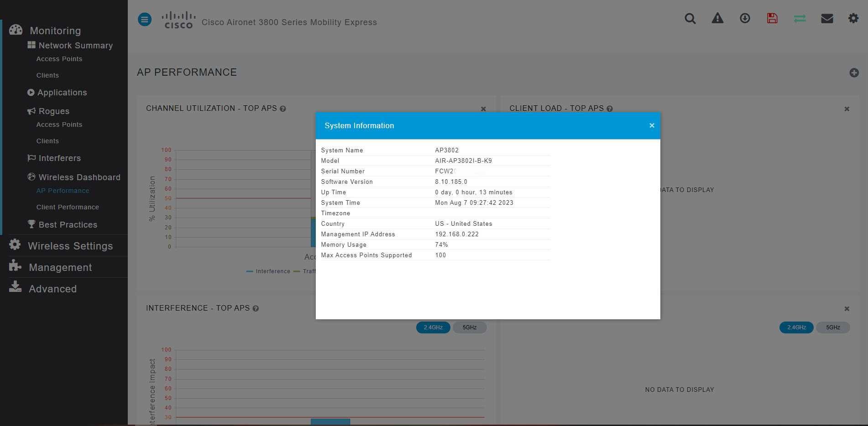Click the Monitoring dashboard icon

16,30
